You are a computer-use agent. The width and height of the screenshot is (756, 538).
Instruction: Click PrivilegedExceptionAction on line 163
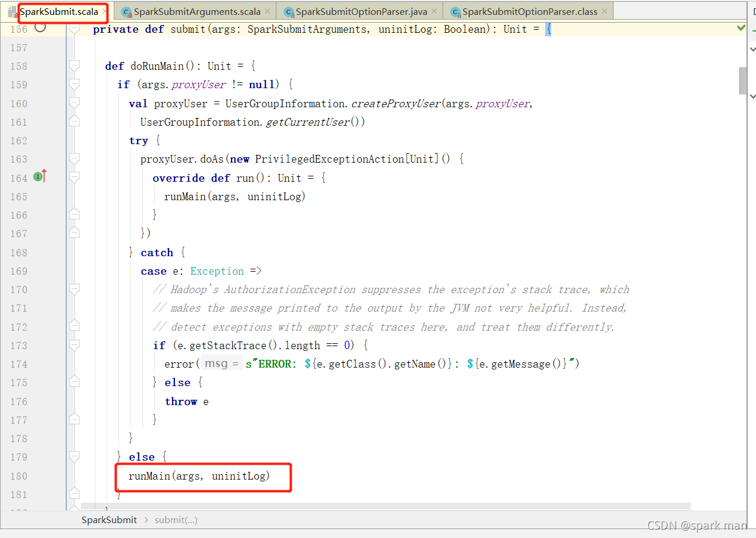click(x=329, y=159)
